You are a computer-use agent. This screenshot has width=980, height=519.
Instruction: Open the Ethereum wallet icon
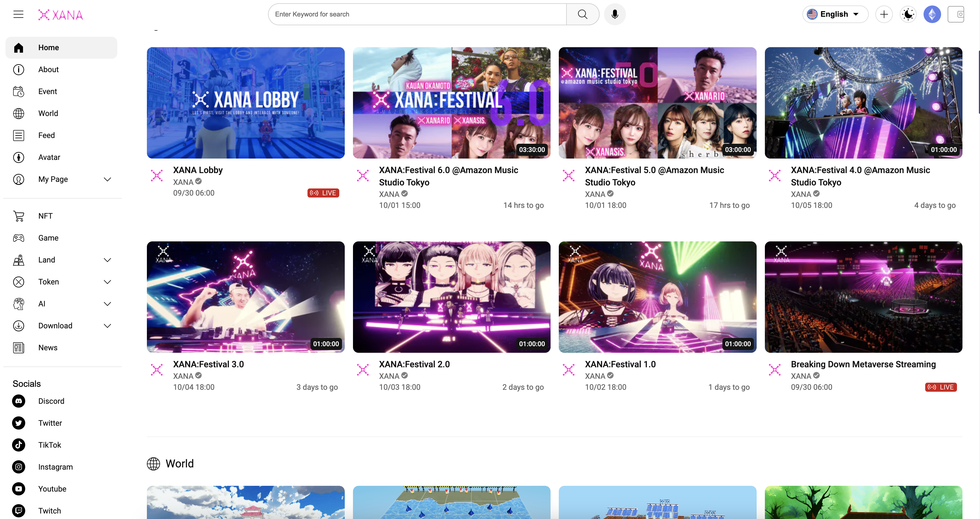[x=932, y=15]
